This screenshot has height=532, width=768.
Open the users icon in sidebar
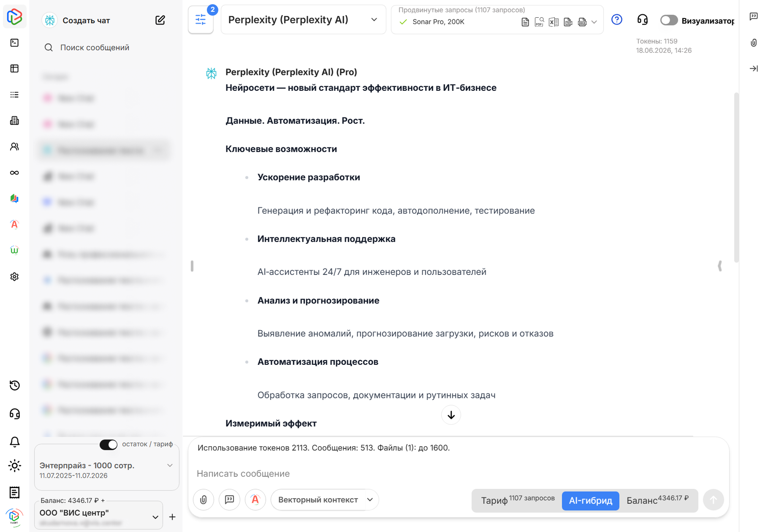(x=14, y=147)
